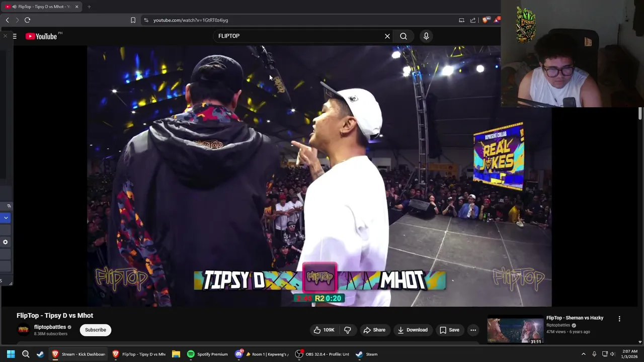Open Windows taskbar search
Viewport: 644px width, 362px height.
[26, 354]
